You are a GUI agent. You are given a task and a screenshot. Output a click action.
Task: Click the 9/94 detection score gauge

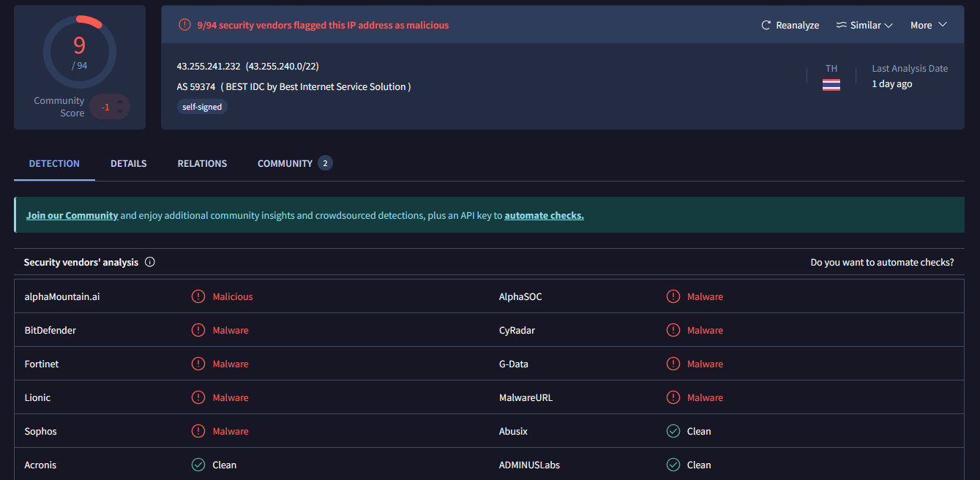79,51
